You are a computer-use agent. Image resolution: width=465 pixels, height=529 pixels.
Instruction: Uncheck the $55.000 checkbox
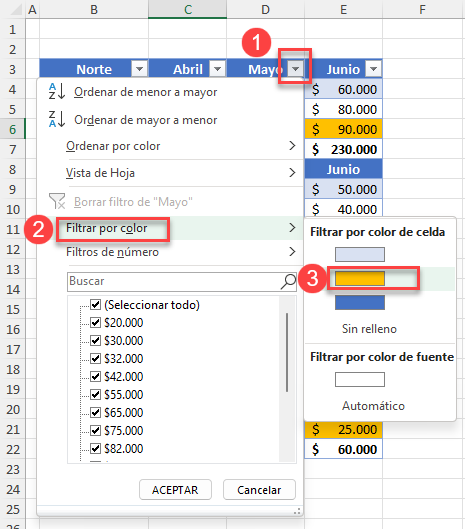point(95,394)
